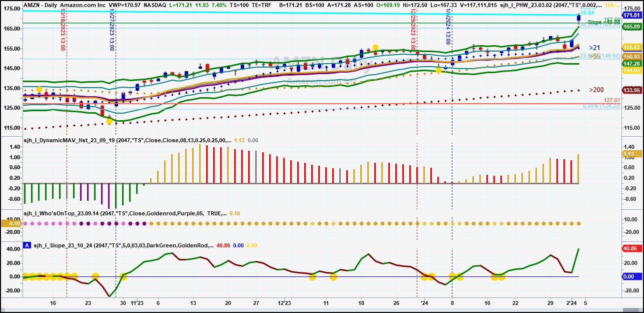Click the 12/29/2023 13:00 red time marker

(x=413, y=30)
